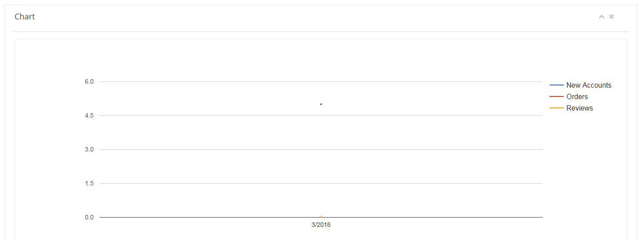This screenshot has height=240, width=644.
Task: Click the 0.0 y-axis label
Action: coord(90,217)
